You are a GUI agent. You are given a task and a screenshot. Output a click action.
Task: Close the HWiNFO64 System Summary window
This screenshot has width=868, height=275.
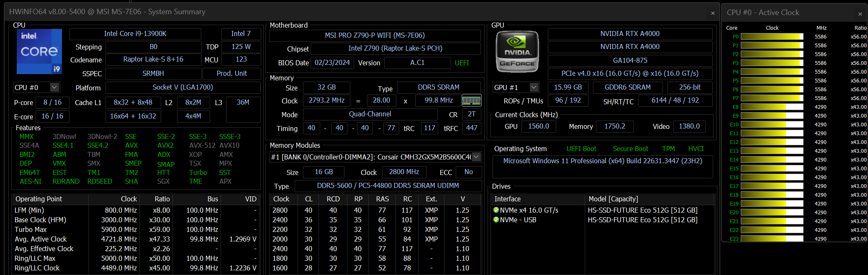click(x=713, y=13)
